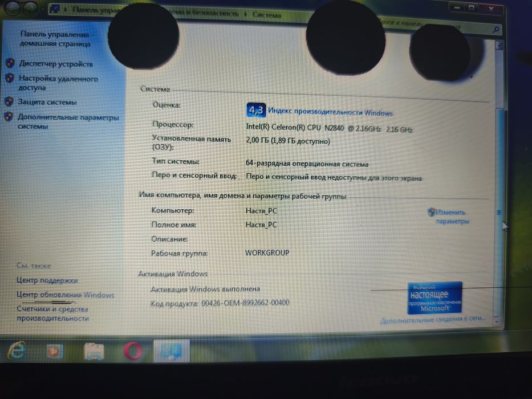Launch Opera browser from taskbar
The image size is (532, 399).
(x=133, y=351)
